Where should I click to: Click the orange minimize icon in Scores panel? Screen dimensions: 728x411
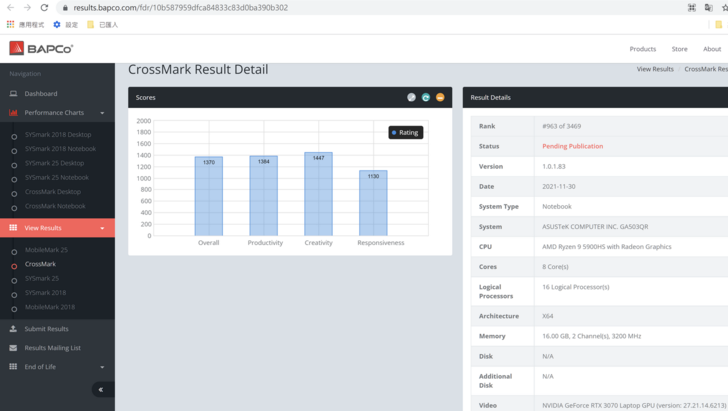click(x=440, y=97)
